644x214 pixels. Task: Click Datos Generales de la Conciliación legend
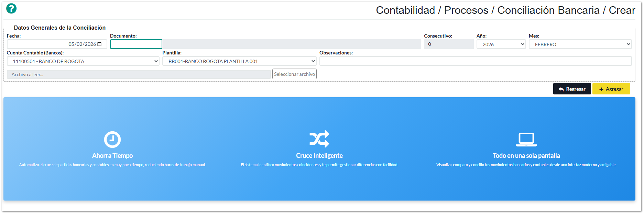click(x=60, y=28)
